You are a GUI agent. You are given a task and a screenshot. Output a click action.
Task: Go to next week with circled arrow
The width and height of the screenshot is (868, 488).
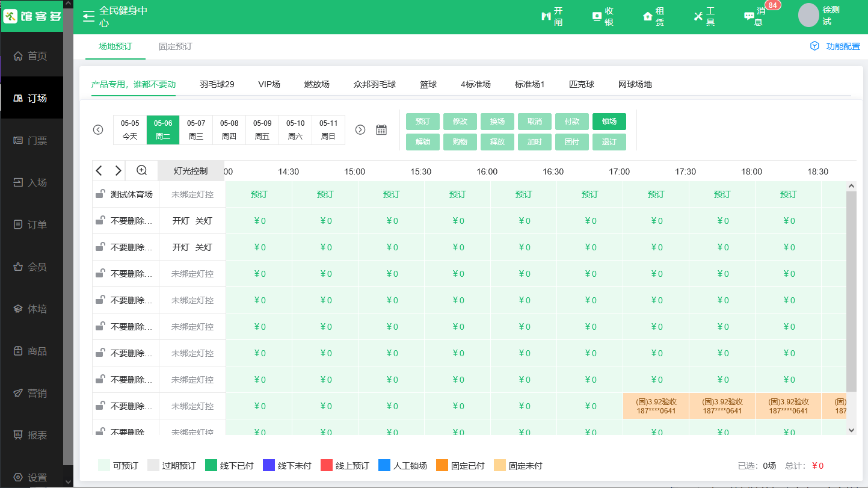(x=360, y=130)
